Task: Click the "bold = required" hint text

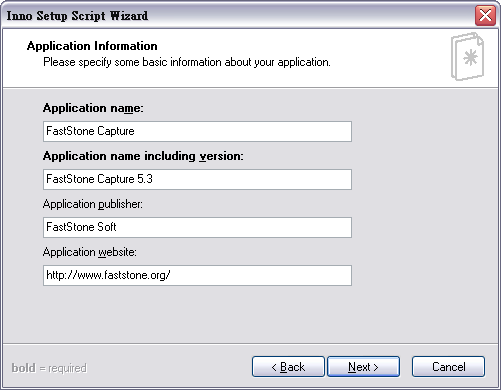Action: tap(49, 368)
